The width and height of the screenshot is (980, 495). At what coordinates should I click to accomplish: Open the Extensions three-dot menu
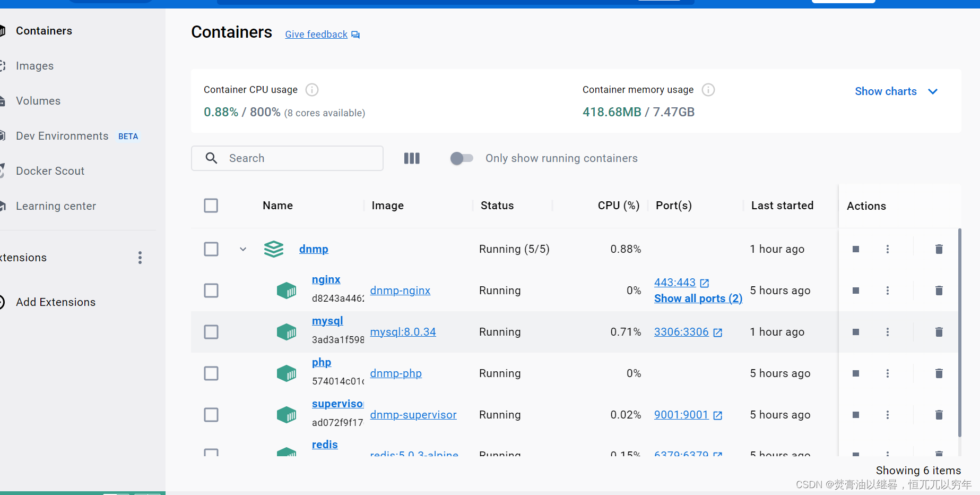click(140, 258)
